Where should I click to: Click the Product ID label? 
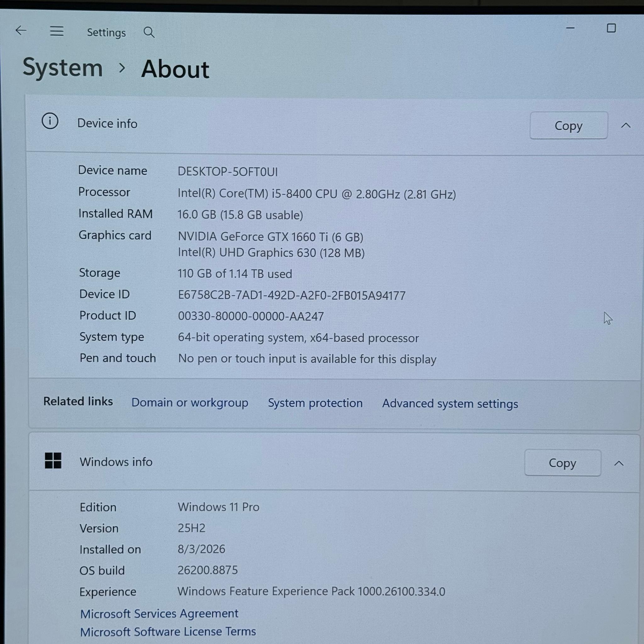coord(108,315)
